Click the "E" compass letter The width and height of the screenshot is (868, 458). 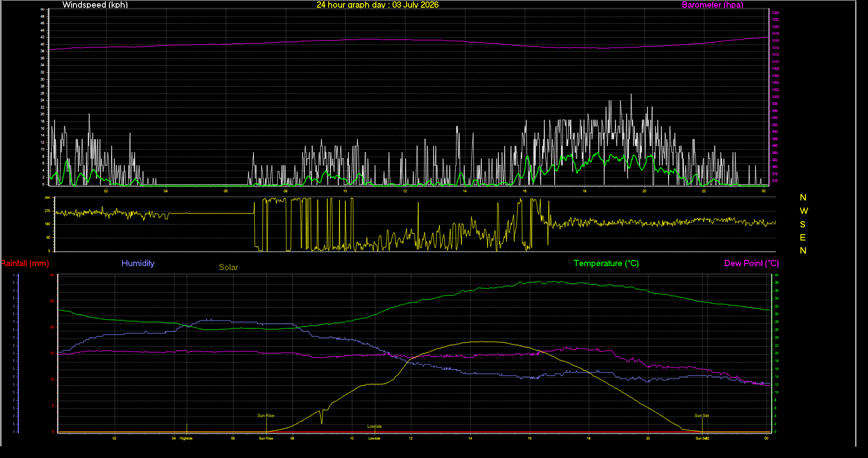coord(803,237)
